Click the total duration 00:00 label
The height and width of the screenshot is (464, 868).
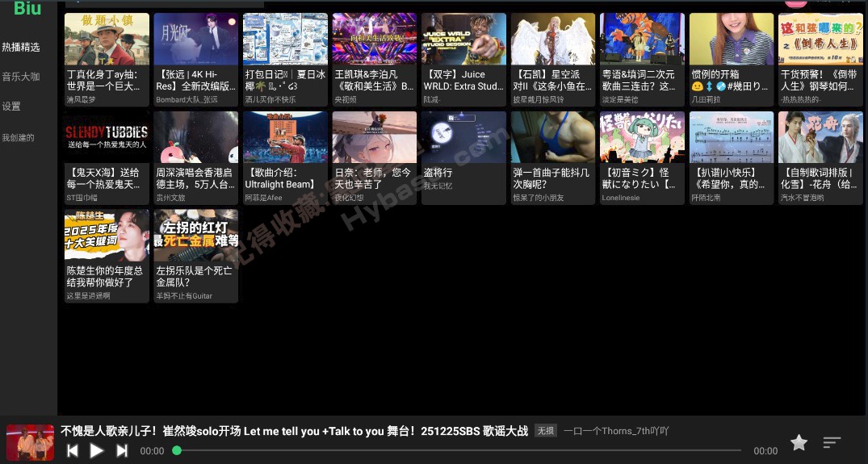[765, 451]
